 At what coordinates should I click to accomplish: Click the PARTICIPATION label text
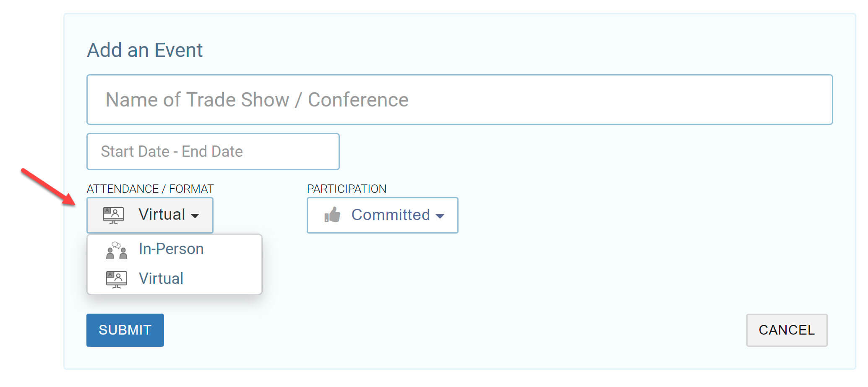[x=347, y=189]
